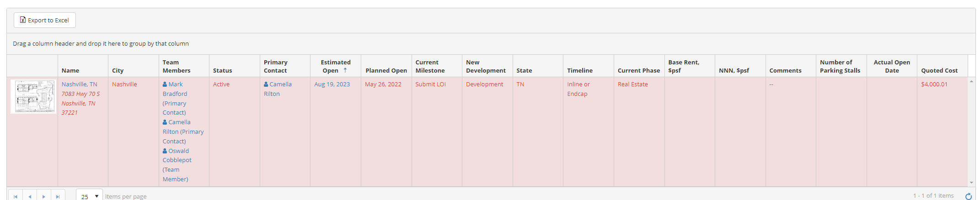Image resolution: width=980 pixels, height=200 pixels.
Task: Click the grid scroll down arrow
Action: coord(971,183)
